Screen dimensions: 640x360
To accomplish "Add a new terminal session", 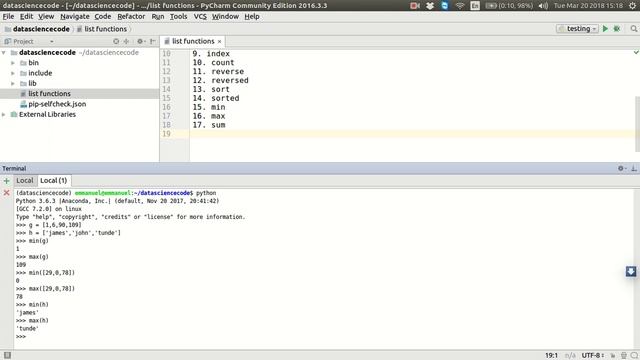I will (7, 181).
